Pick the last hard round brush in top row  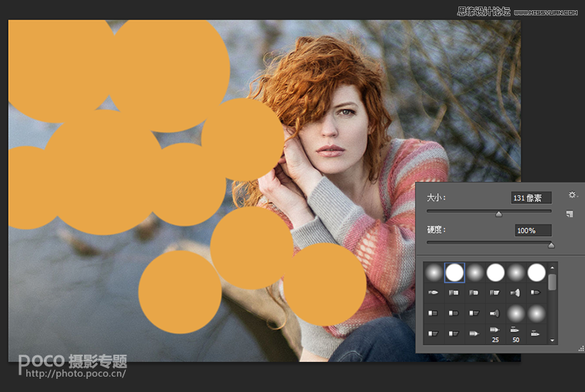(x=537, y=272)
